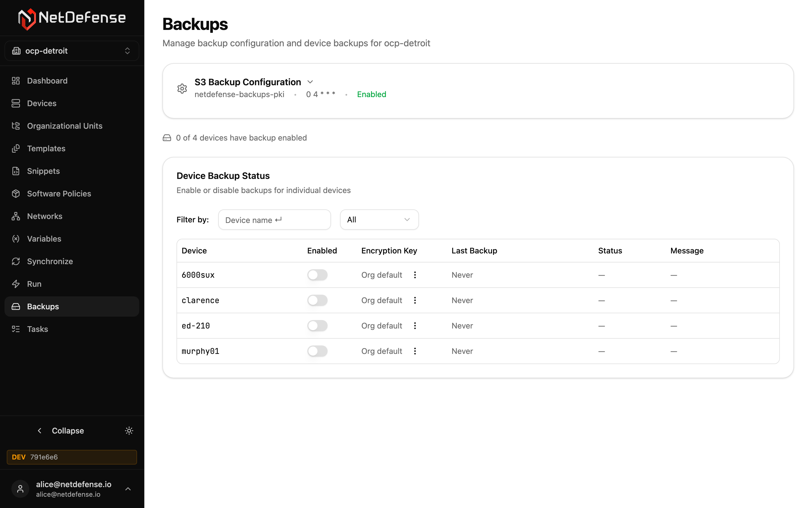
Task: Click the drive icon beside devices summary
Action: [167, 138]
